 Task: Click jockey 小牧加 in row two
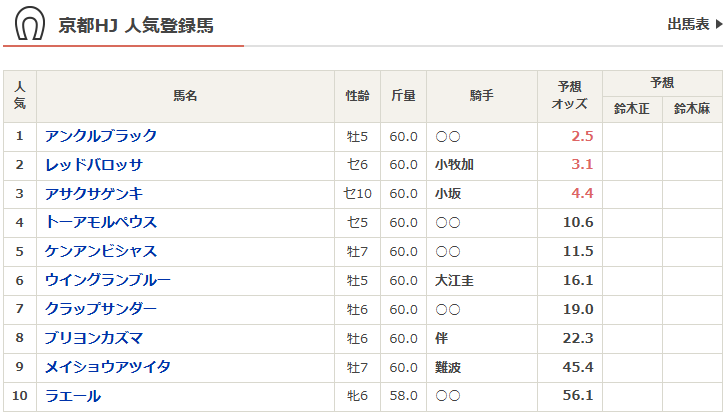point(455,165)
